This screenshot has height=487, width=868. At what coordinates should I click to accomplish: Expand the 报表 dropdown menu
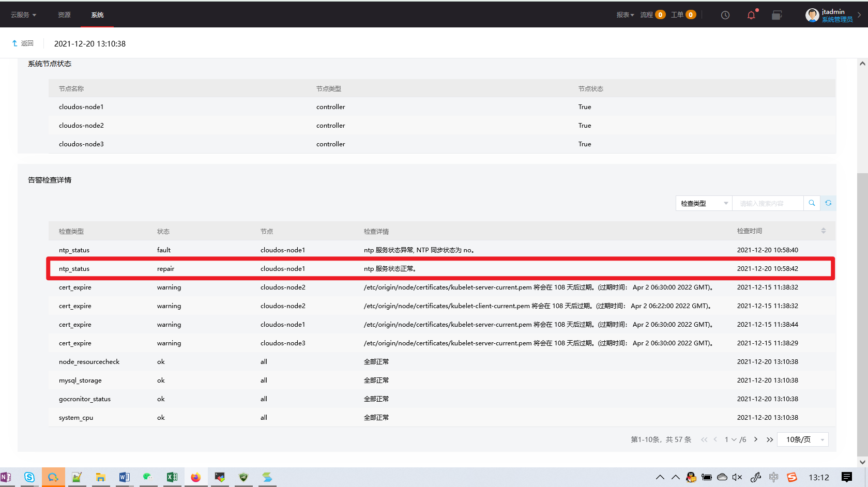[625, 15]
